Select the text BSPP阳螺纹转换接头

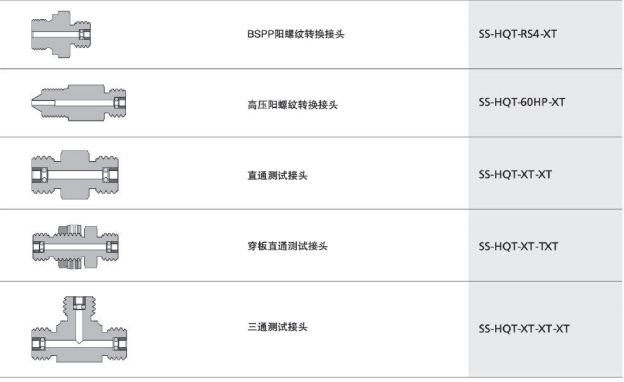296,34
